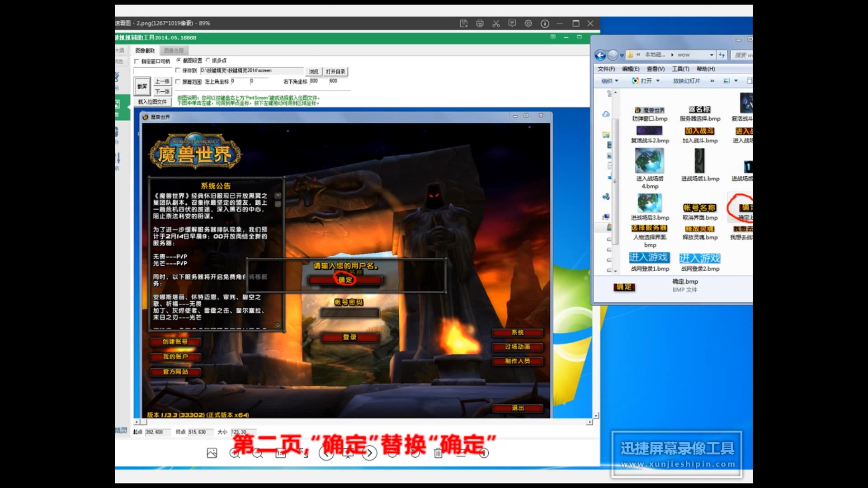This screenshot has height=488, width=868.
Task: Expand the 组织 menu in Explorer
Action: click(609, 80)
